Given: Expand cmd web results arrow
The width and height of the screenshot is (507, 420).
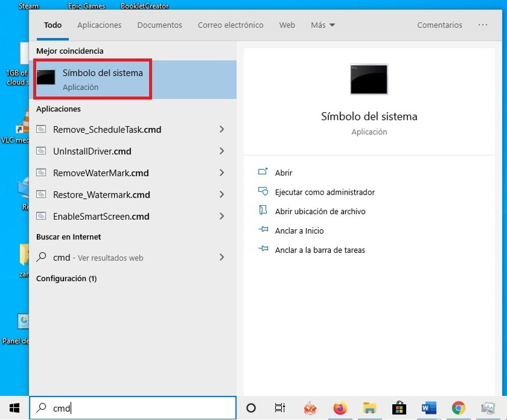Looking at the screenshot, I should click(x=222, y=257).
